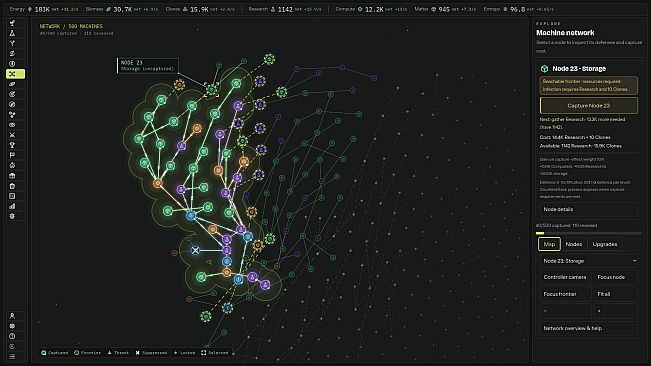
Task: Open the gift box icon in sidebar
Action: [x=12, y=176]
